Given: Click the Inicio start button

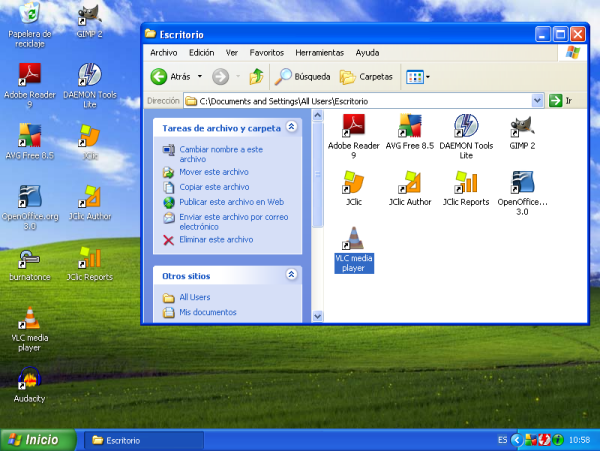Looking at the screenshot, I should pyautogui.click(x=38, y=439).
